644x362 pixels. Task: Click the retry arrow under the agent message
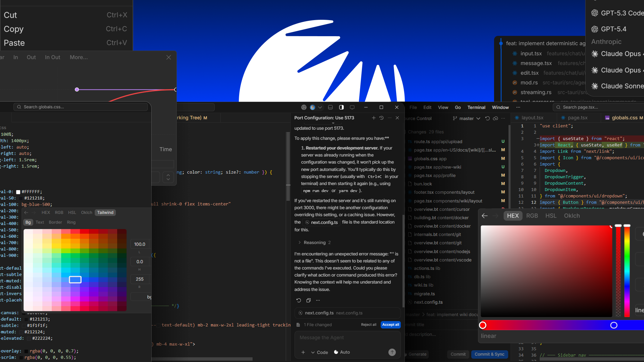click(299, 300)
